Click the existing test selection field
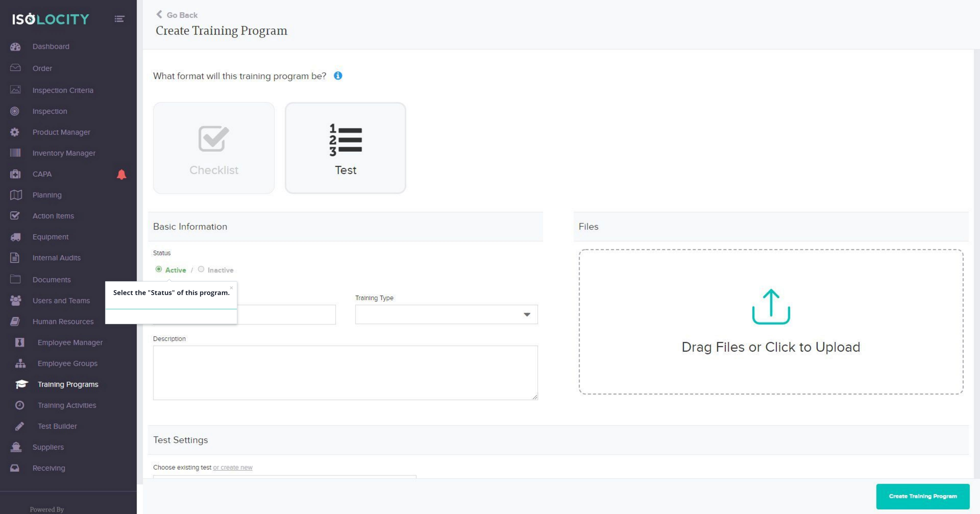The width and height of the screenshot is (980, 514). (285, 476)
